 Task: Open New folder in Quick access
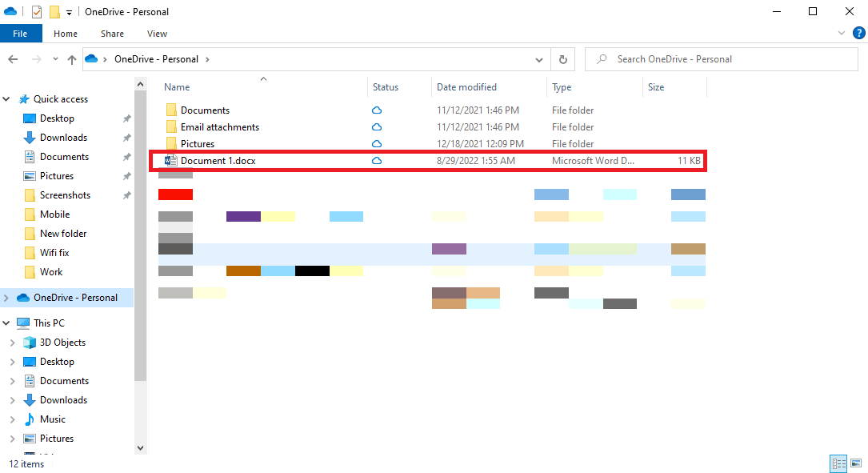coord(63,234)
